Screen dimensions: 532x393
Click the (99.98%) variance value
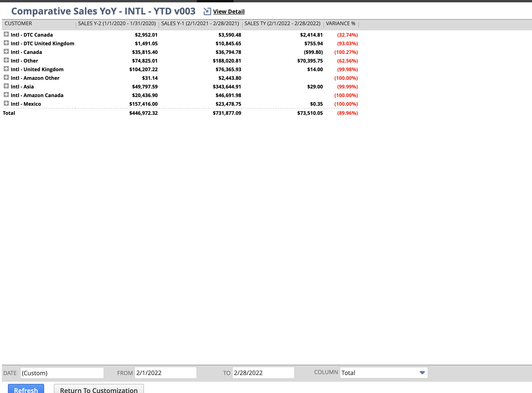click(347, 70)
